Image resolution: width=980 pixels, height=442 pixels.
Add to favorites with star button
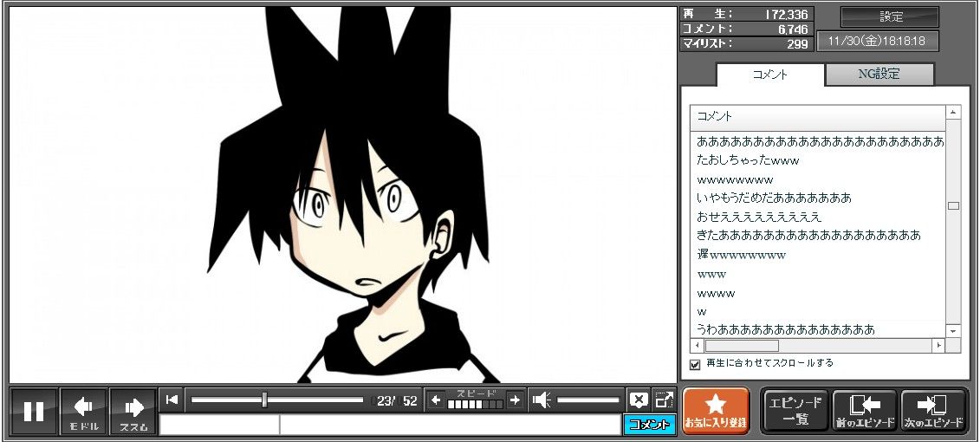click(x=716, y=411)
